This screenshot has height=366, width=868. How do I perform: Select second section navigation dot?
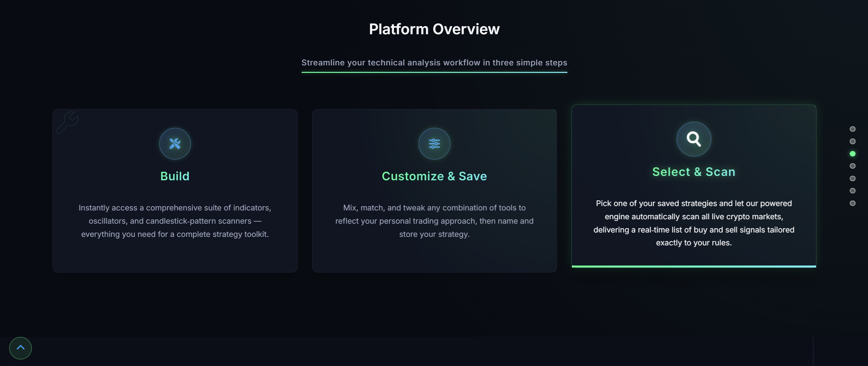[852, 141]
